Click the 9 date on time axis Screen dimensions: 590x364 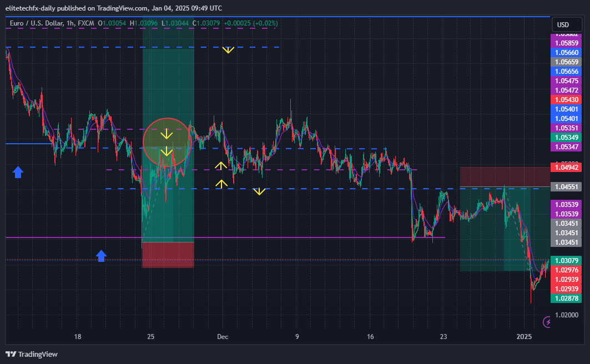(x=297, y=337)
